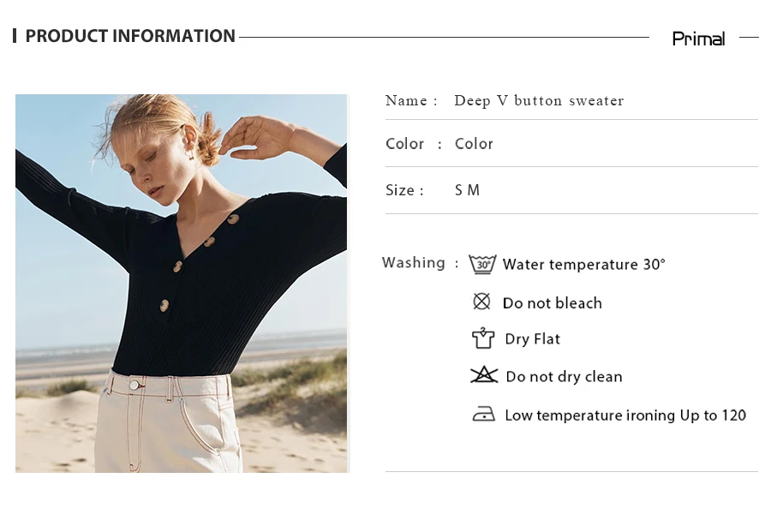
Task: Click the dry flat shirt icon
Action: pyautogui.click(x=483, y=338)
